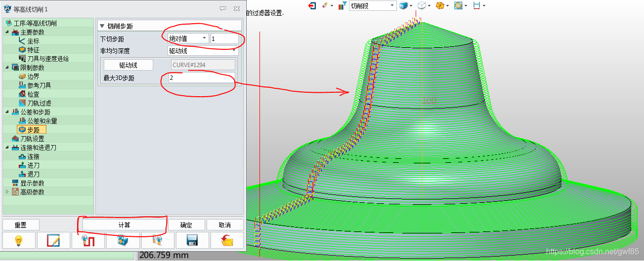Click the red-framed pencil edit icon
Viewport: 644px width, 261px height.
(x=54, y=240)
